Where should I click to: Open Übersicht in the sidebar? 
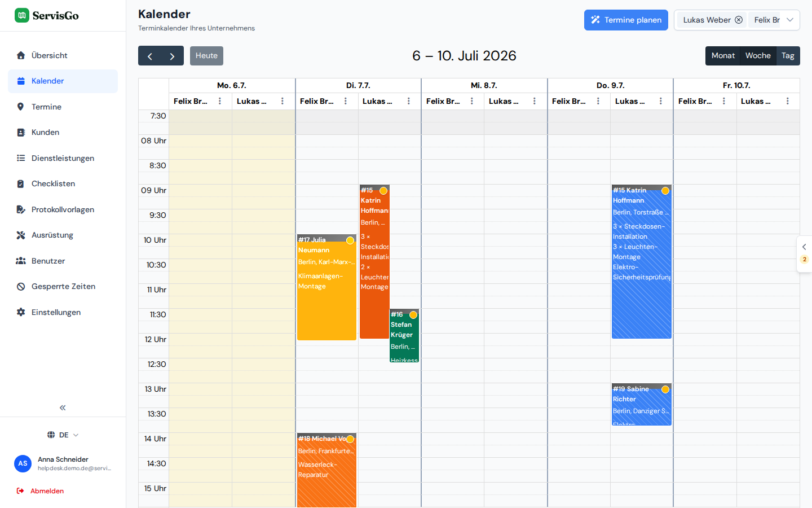[63, 55]
